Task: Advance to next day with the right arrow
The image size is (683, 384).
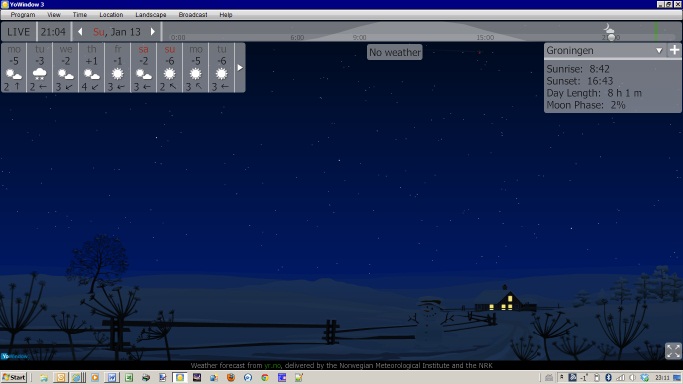Action: coord(152,32)
